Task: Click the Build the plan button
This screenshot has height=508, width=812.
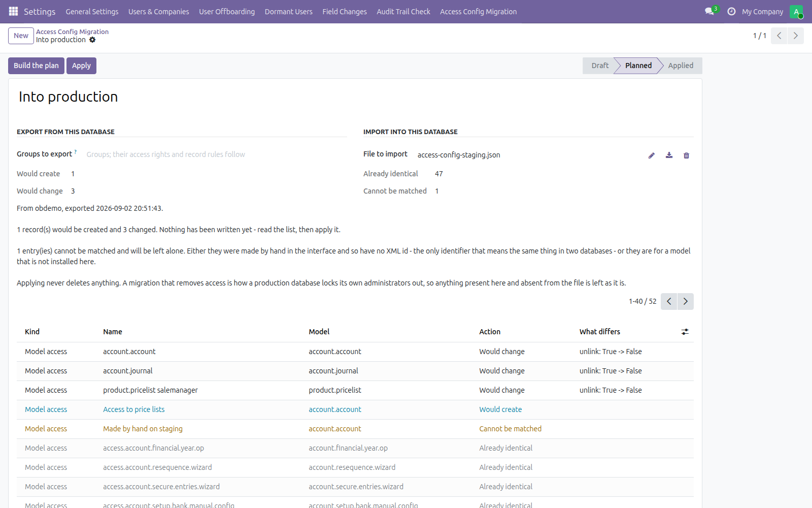Action: pyautogui.click(x=36, y=66)
